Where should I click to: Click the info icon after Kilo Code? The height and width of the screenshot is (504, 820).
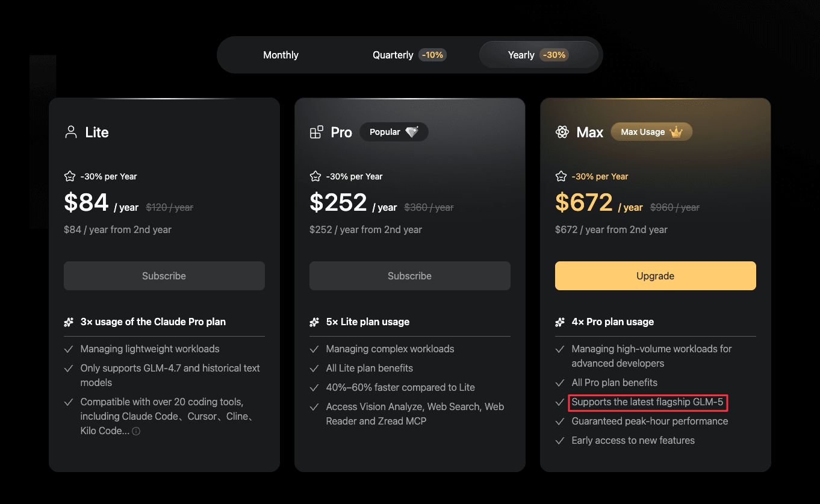[x=136, y=431]
